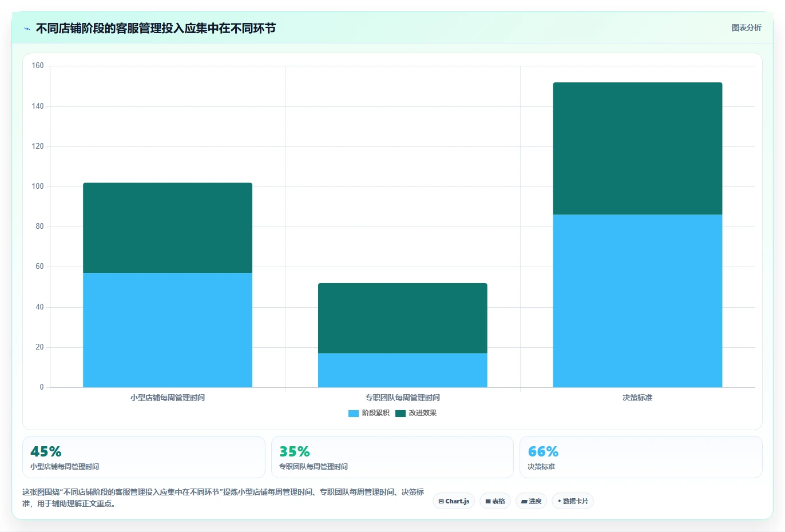Click the card caption 专职团队每周管理时间 under 35%
785x532 pixels.
(314, 467)
